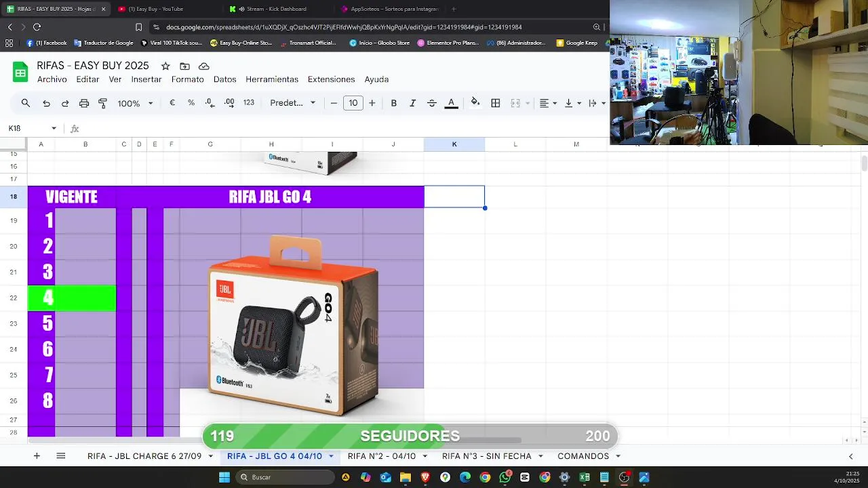The width and height of the screenshot is (868, 488).
Task: Toggle italic formatting
Action: coord(412,103)
